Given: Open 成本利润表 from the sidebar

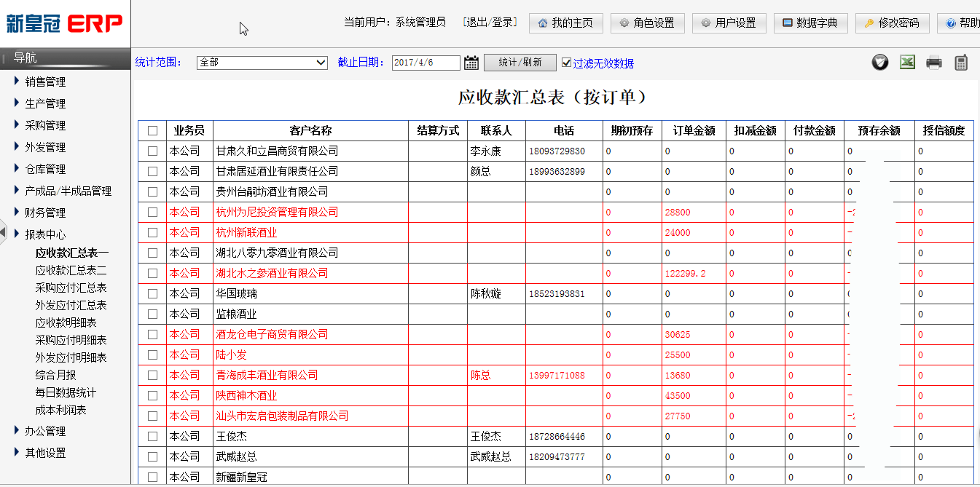Looking at the screenshot, I should pos(61,410).
